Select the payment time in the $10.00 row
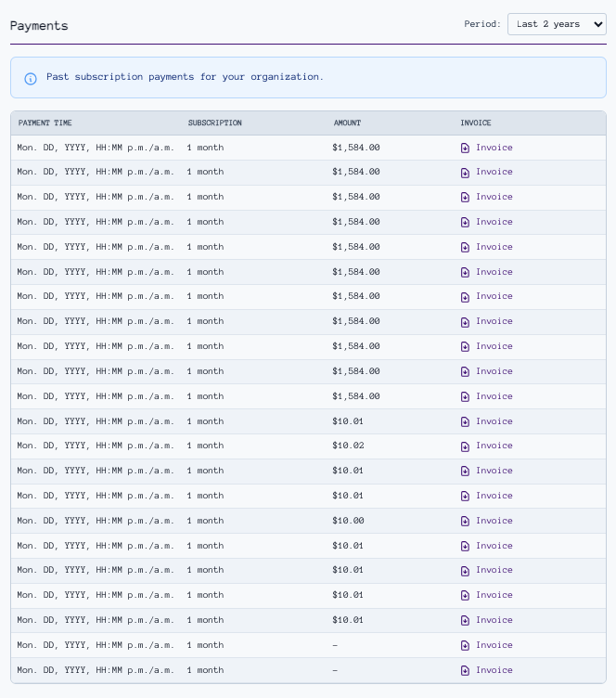 coord(96,521)
